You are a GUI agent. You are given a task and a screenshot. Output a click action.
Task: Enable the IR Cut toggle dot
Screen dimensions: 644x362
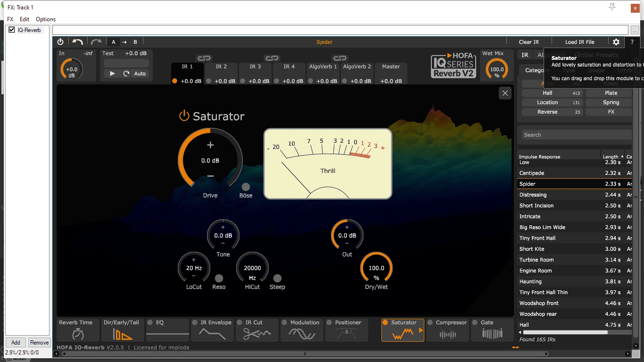pyautogui.click(x=239, y=323)
